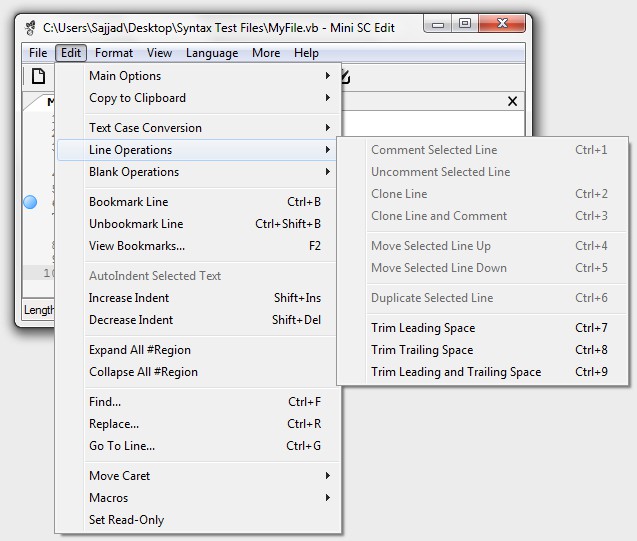This screenshot has height=541, width=637.
Task: Click the blue bookmark dot in margin
Action: pos(30,202)
